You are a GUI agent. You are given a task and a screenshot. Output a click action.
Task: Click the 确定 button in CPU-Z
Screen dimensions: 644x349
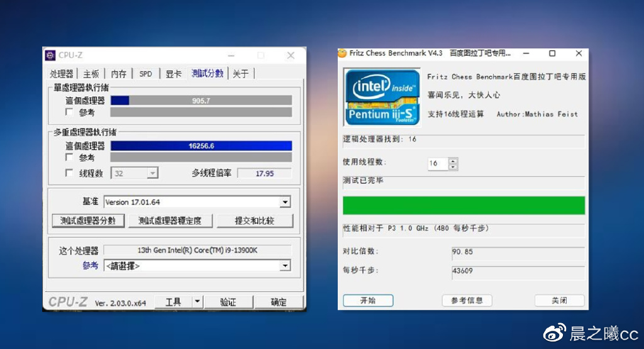point(279,302)
